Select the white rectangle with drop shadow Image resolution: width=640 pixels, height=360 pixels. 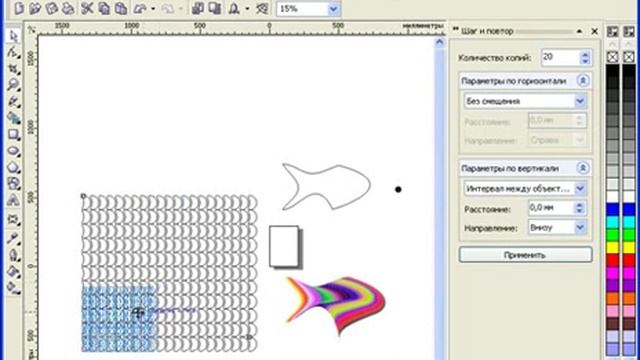point(286,247)
